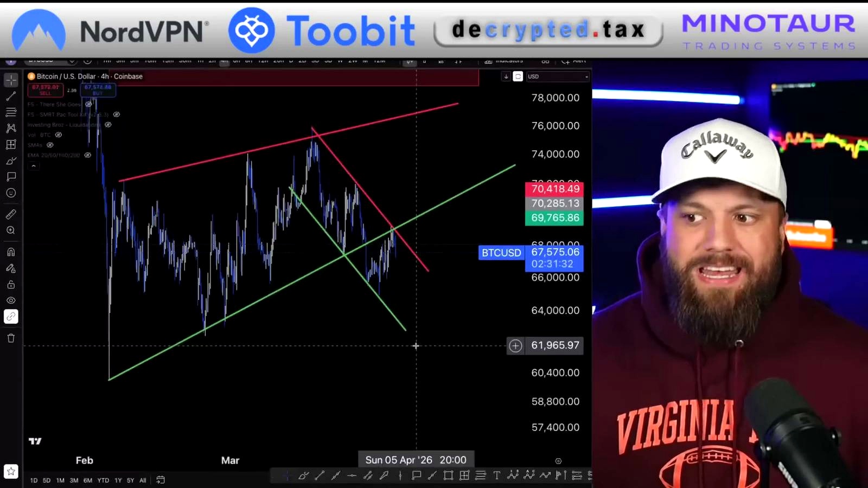Open the chart patterns tool group
This screenshot has height=488, width=868.
pos(11,129)
